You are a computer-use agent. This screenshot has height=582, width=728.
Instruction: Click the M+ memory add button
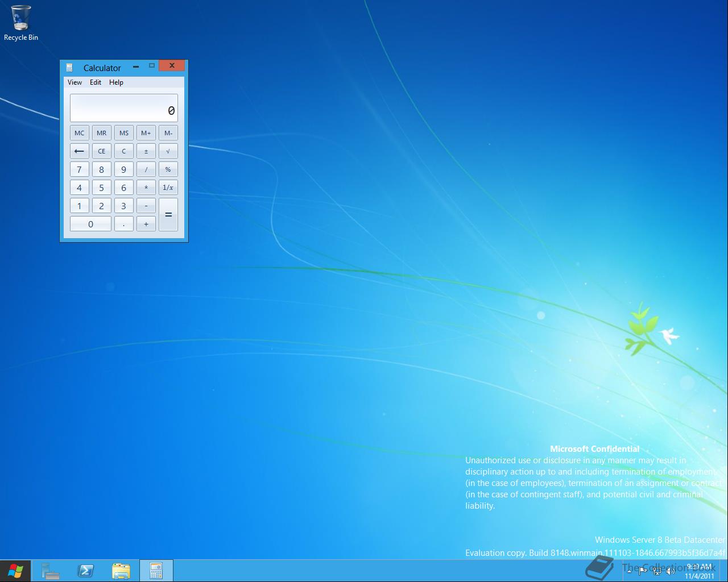tap(146, 133)
